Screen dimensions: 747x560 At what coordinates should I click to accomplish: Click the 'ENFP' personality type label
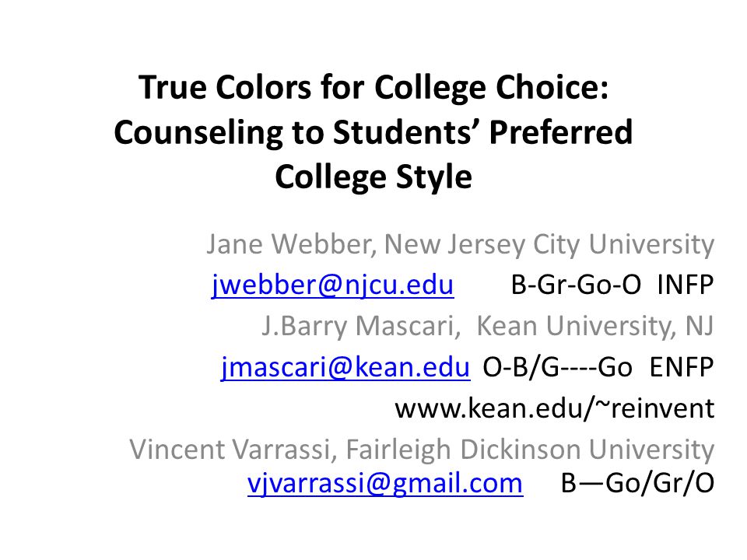point(682,367)
